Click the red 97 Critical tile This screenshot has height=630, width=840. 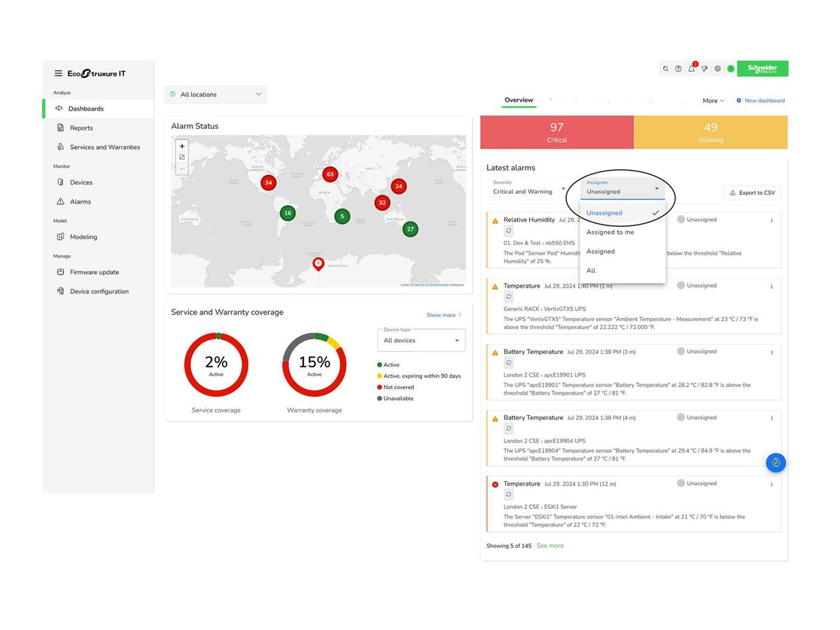556,132
